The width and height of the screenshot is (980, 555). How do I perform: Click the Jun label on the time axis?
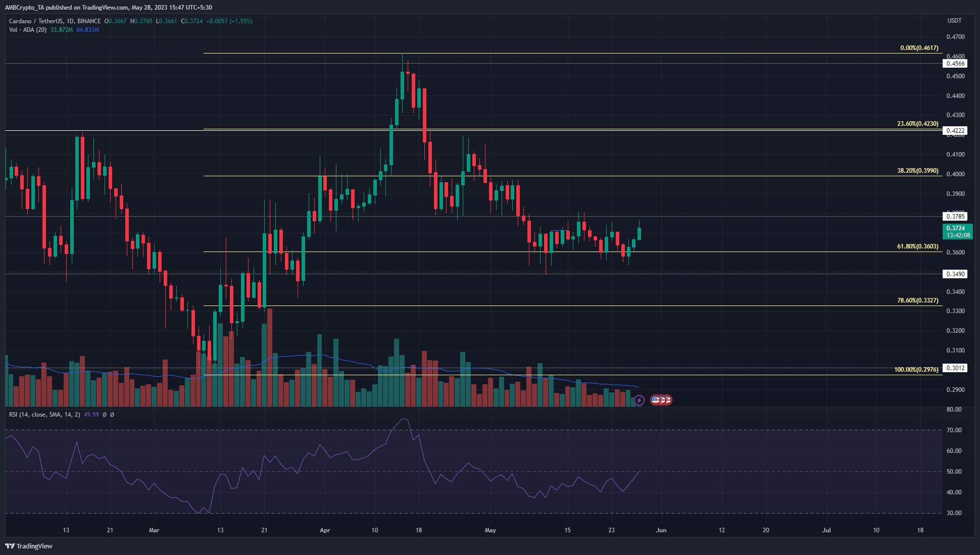point(661,530)
